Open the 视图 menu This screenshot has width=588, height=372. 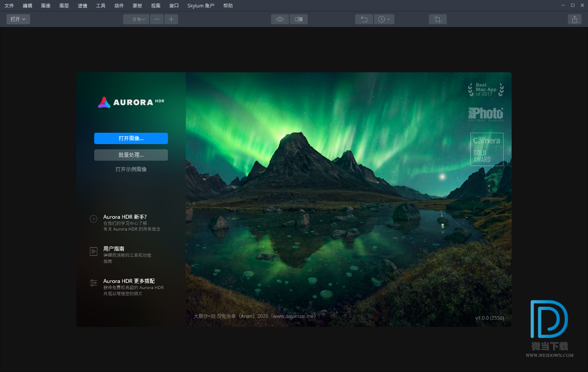156,6
